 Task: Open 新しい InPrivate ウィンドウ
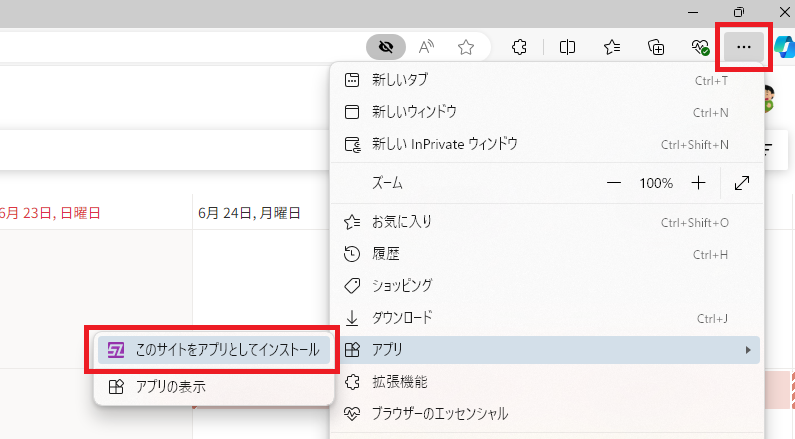pos(547,144)
